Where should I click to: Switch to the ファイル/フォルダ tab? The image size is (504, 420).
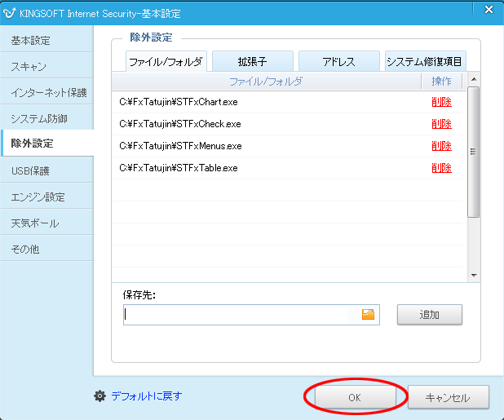tap(166, 61)
